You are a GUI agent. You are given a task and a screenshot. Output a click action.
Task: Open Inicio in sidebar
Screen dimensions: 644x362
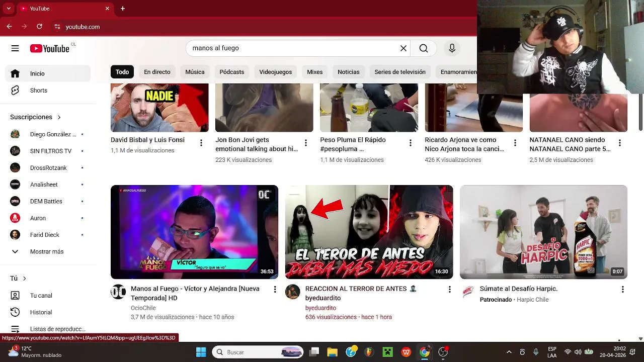[x=48, y=73]
